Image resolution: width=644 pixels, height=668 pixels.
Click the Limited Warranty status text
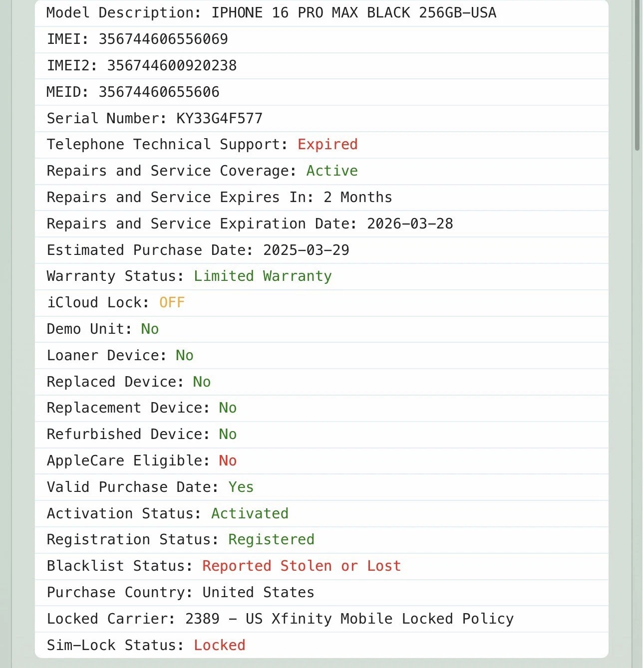(x=263, y=276)
